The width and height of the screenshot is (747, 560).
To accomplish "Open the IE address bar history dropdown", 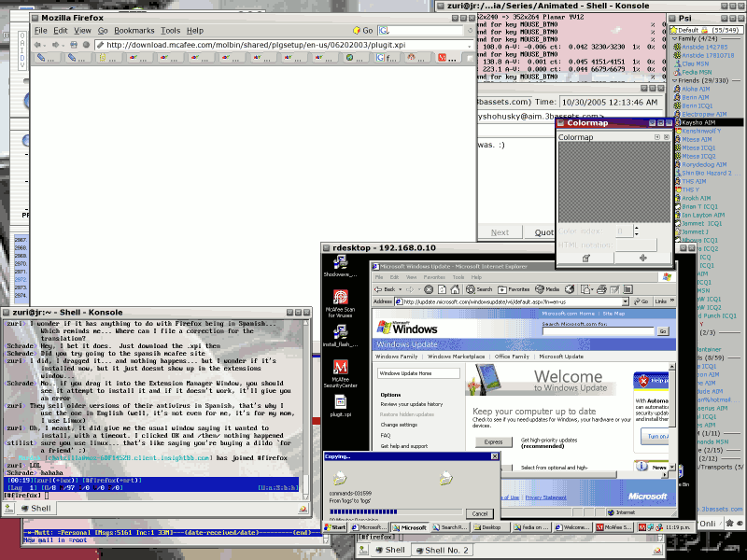I will (626, 301).
